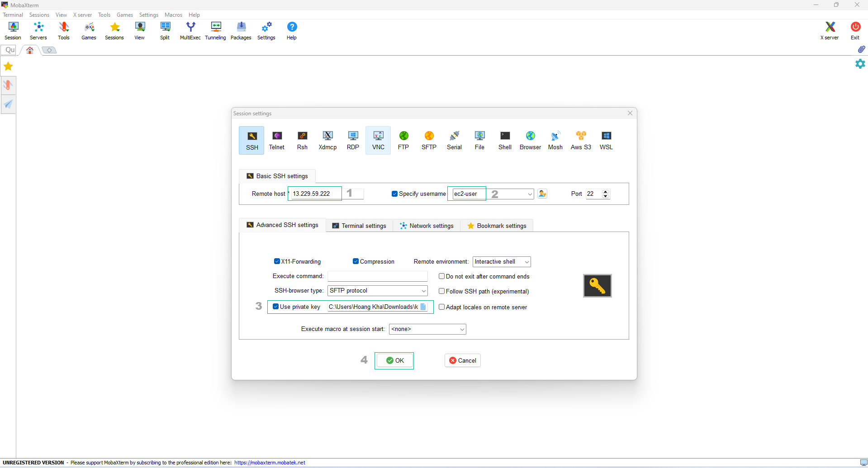Open the View toolbar icon
The width and height of the screenshot is (868, 468).
coord(140,31)
